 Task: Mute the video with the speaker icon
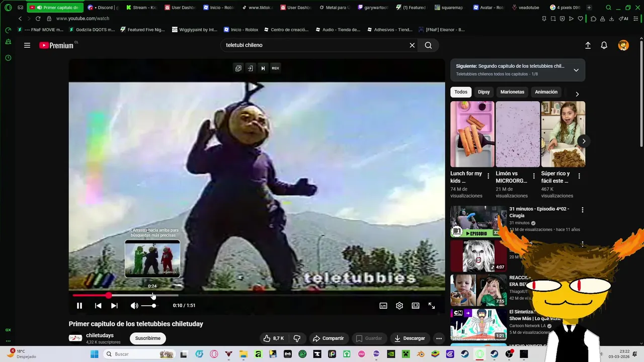coord(134,306)
